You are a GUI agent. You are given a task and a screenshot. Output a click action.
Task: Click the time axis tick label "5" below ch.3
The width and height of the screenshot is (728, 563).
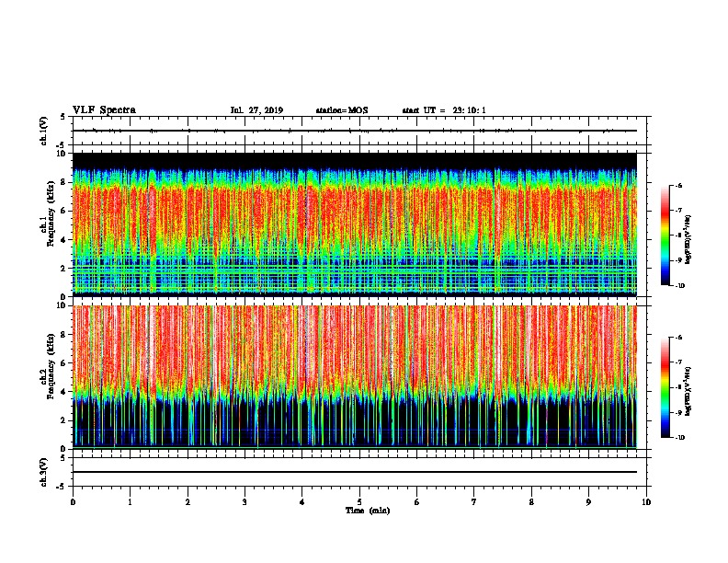pos(359,501)
